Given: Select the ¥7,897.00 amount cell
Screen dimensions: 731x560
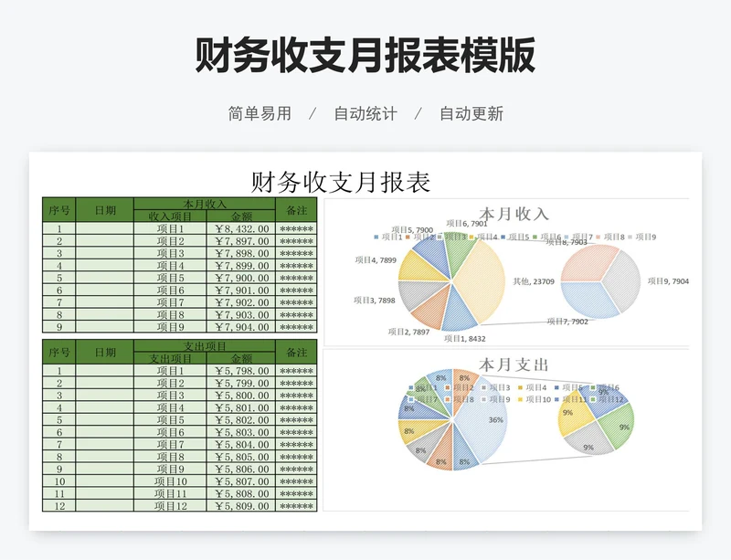Looking at the screenshot, I should pos(241,241).
